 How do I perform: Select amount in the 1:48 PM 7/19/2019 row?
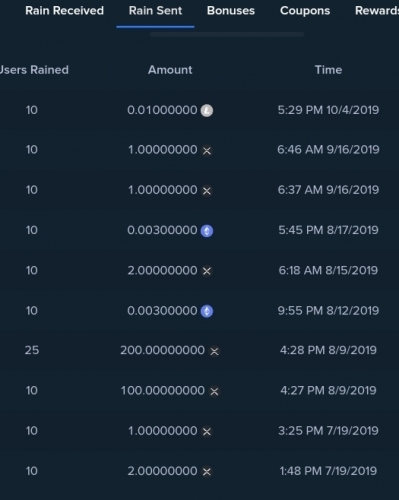click(162, 471)
